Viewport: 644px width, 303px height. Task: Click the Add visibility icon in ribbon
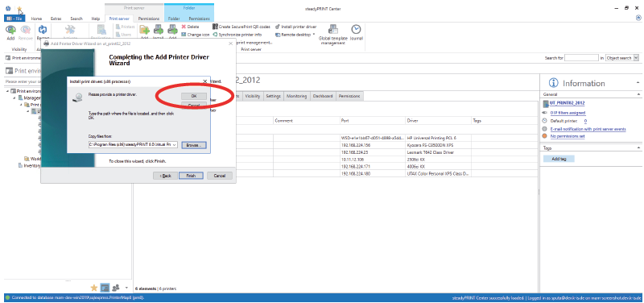[10, 30]
